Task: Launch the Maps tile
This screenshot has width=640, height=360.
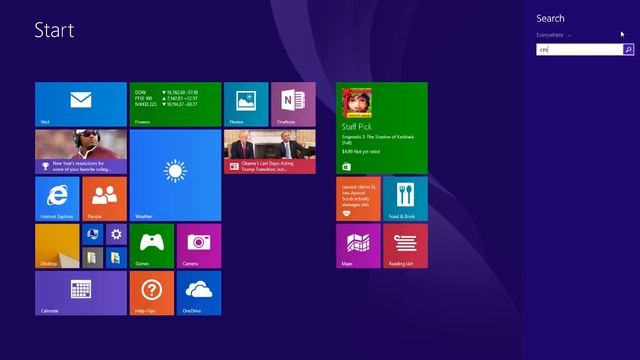Action: (358, 246)
